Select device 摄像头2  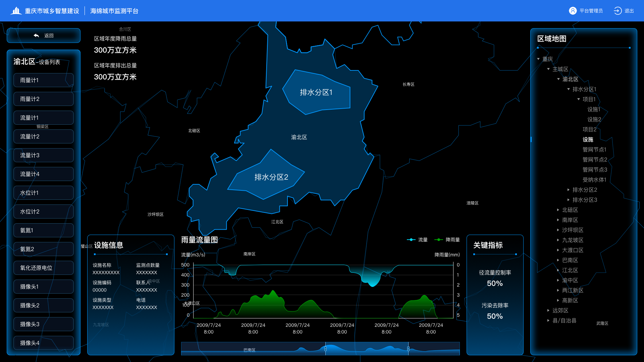[x=44, y=305]
